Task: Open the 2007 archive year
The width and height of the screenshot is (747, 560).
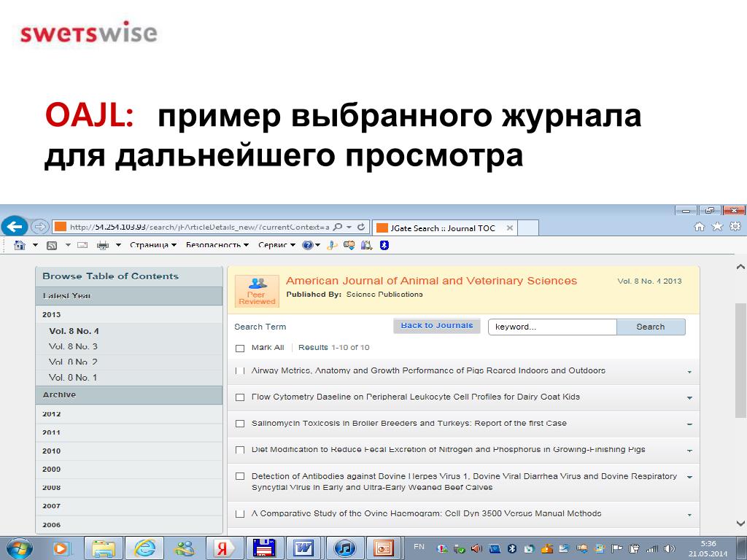Action: coord(52,506)
